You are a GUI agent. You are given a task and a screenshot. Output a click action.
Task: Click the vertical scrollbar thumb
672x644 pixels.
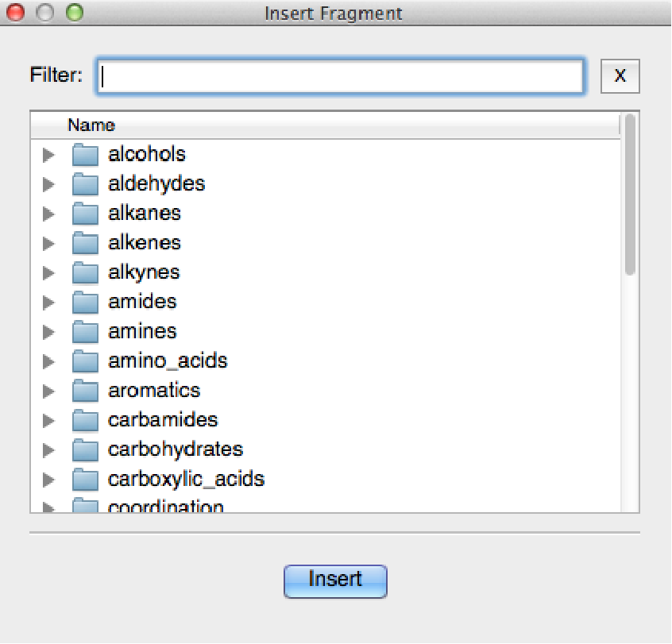point(630,195)
